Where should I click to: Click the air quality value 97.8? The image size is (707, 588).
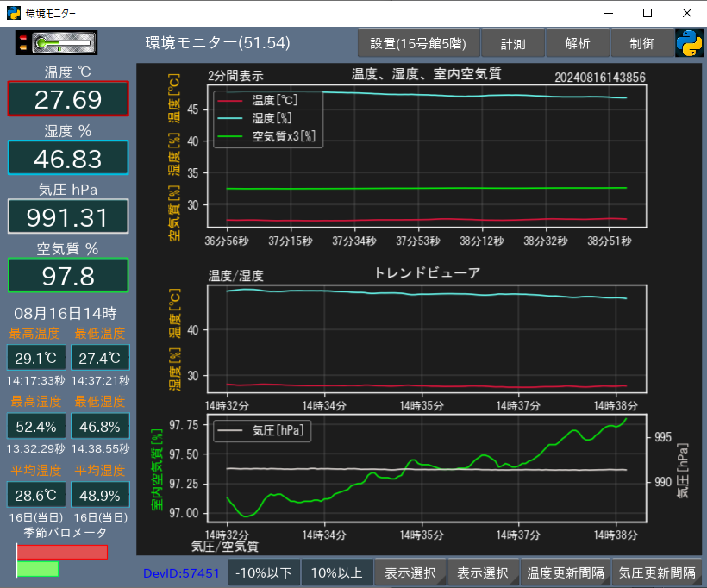pyautogui.click(x=68, y=276)
